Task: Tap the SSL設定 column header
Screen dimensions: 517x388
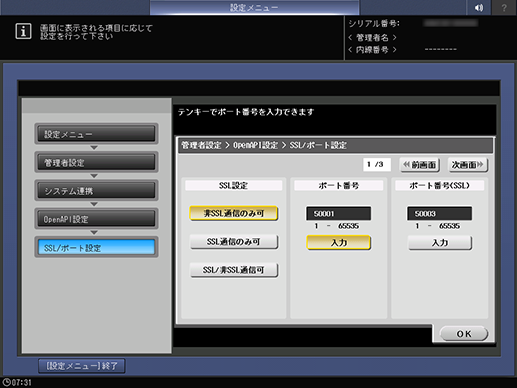Action: [233, 185]
